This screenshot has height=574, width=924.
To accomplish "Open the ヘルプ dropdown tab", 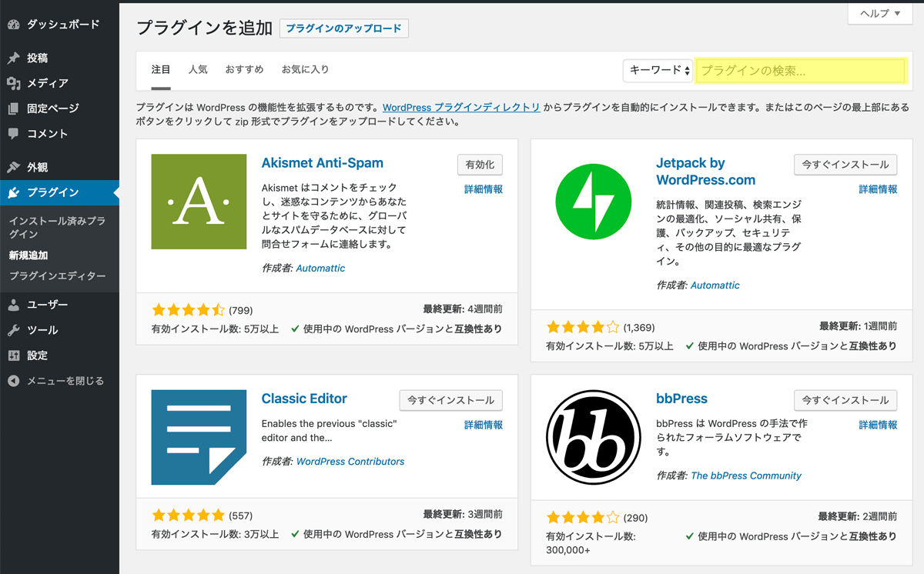I will [879, 13].
